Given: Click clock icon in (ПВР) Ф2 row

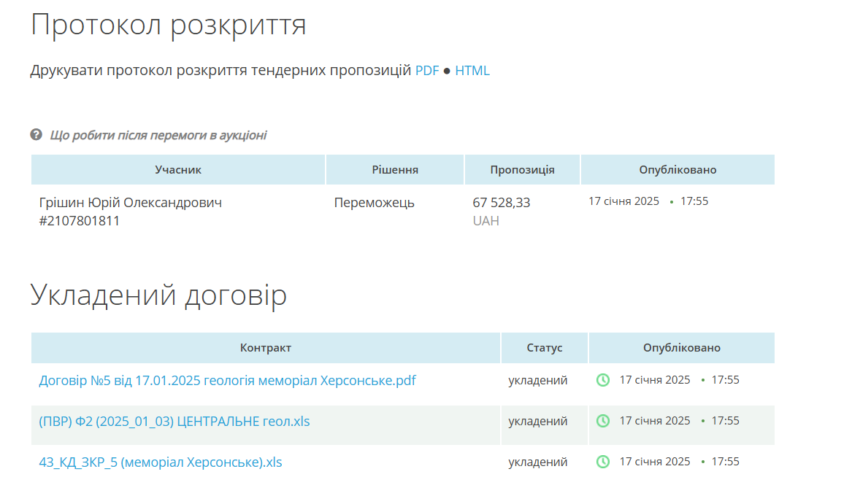Looking at the screenshot, I should (602, 421).
